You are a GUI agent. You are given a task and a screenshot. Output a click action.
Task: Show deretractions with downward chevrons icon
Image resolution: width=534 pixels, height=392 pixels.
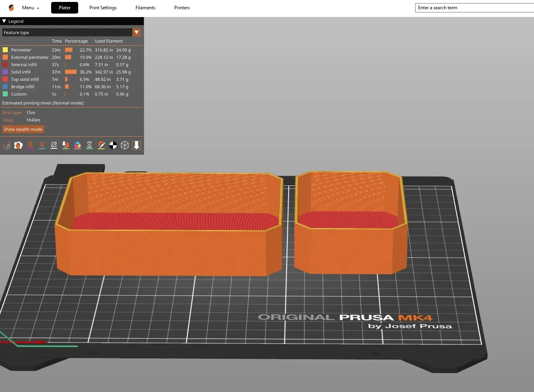pyautogui.click(x=42, y=145)
